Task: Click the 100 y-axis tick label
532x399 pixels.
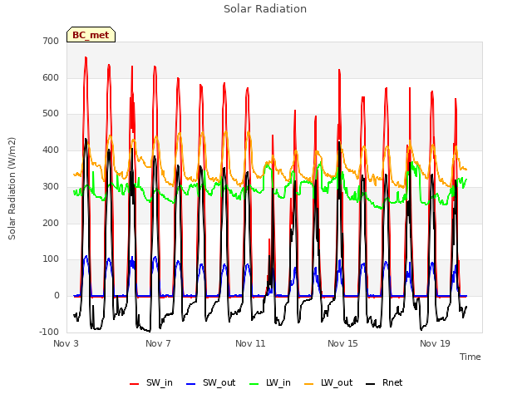Action: point(51,259)
